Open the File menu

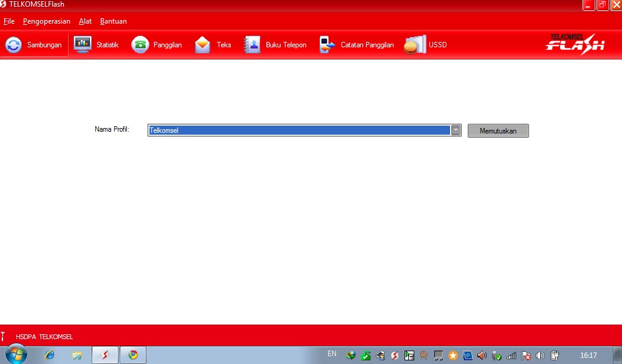(9, 21)
